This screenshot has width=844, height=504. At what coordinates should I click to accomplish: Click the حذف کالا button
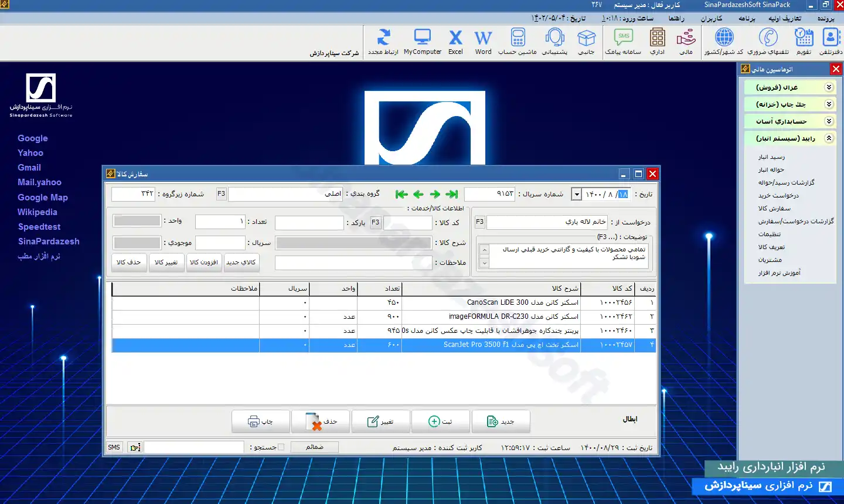click(129, 262)
